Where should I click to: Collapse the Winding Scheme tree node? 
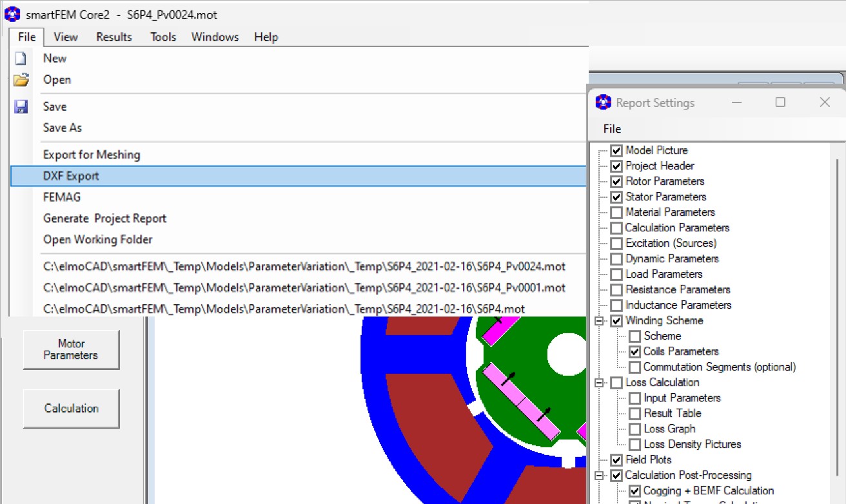point(599,320)
